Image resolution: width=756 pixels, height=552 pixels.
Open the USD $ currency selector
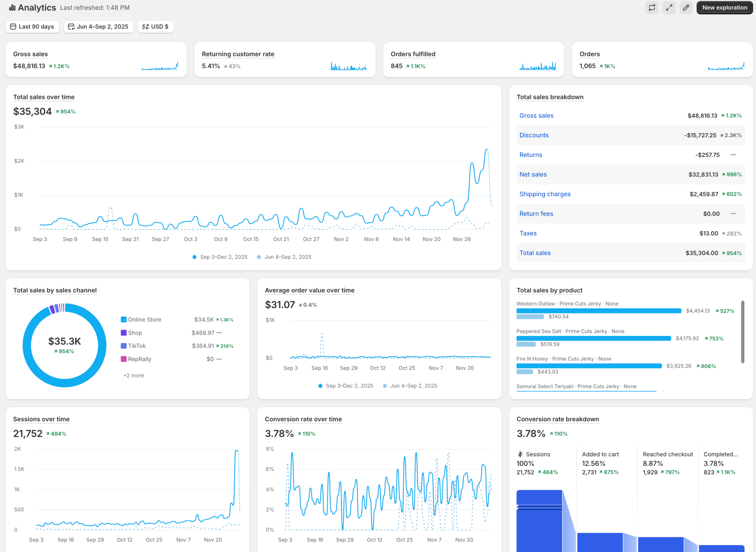click(x=156, y=26)
